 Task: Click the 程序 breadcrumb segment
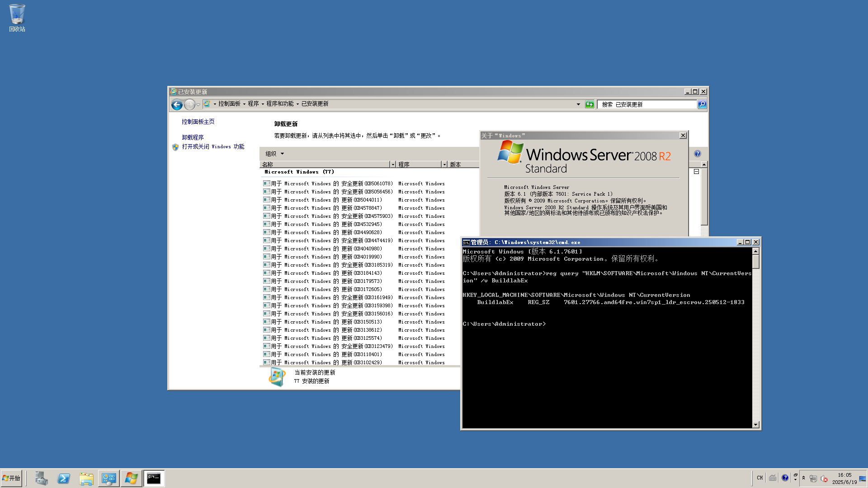253,104
